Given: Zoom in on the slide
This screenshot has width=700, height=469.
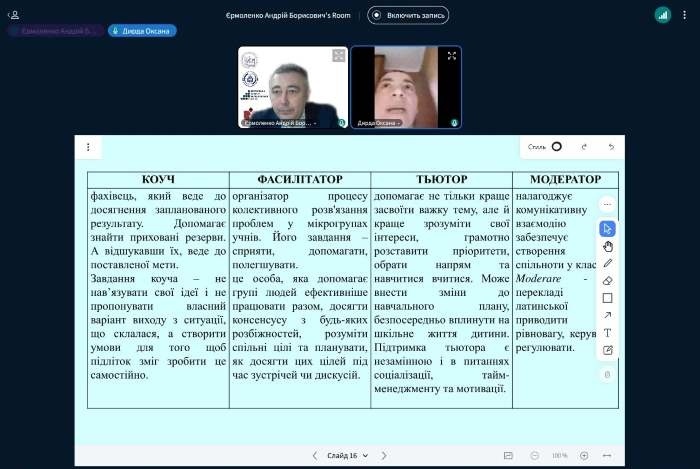Looking at the screenshot, I should tap(584, 455).
